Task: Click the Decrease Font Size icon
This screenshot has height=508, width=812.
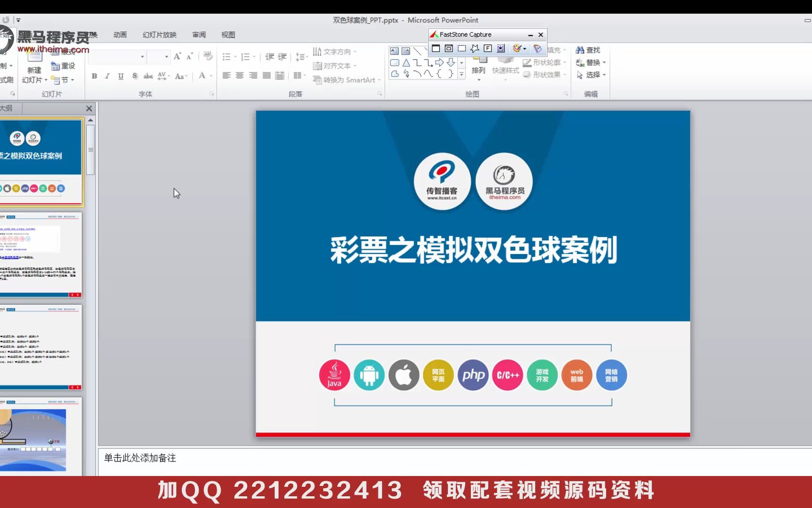Action: [x=190, y=56]
